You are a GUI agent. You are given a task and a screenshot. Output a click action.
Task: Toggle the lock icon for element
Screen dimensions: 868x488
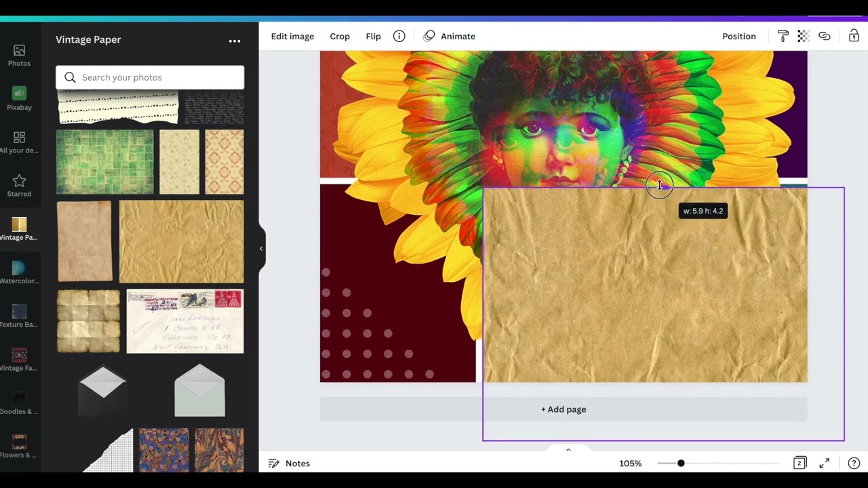(x=854, y=36)
